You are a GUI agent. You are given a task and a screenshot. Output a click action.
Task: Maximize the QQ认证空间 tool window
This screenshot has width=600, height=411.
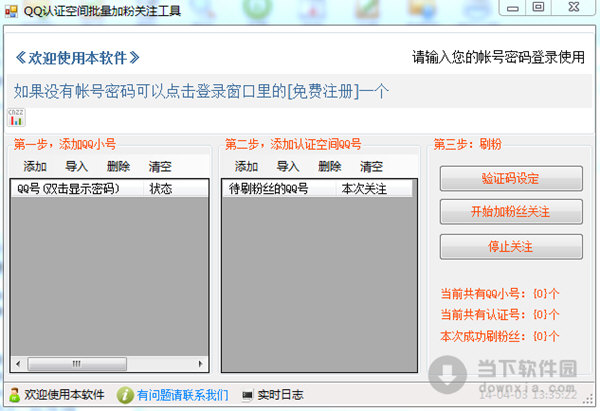coord(538,7)
